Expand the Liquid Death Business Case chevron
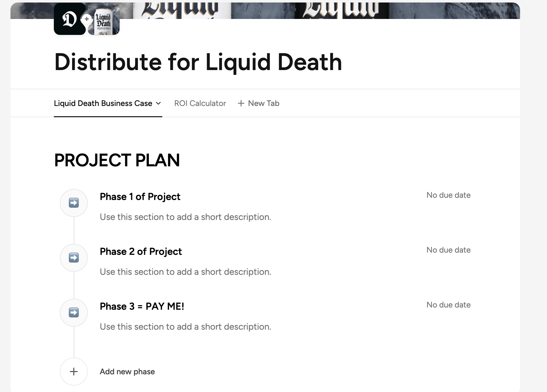Image resolution: width=547 pixels, height=392 pixels. pos(158,103)
